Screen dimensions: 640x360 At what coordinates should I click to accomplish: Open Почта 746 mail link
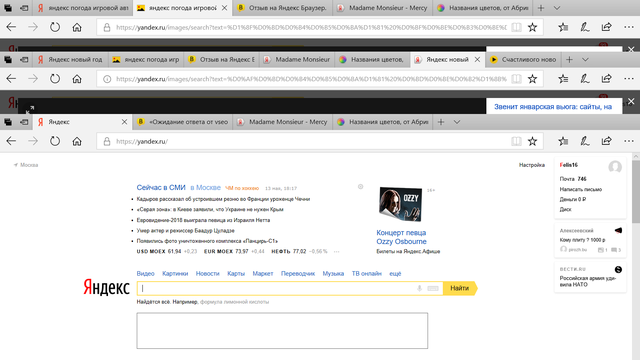click(573, 179)
